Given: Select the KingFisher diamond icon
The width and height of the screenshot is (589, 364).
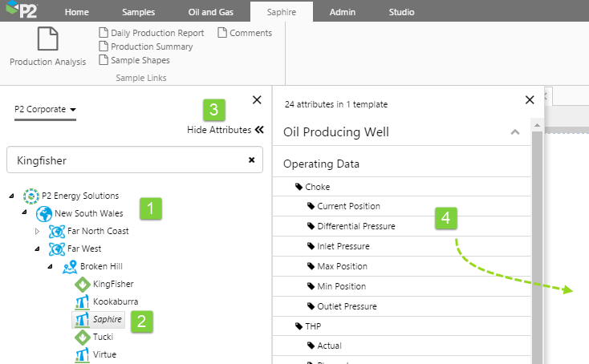Looking at the screenshot, I should (x=82, y=284).
